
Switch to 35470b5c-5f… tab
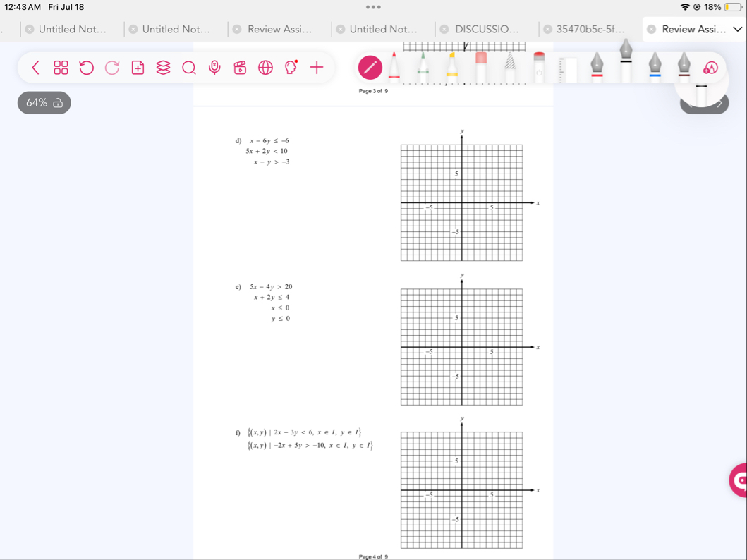click(x=590, y=29)
